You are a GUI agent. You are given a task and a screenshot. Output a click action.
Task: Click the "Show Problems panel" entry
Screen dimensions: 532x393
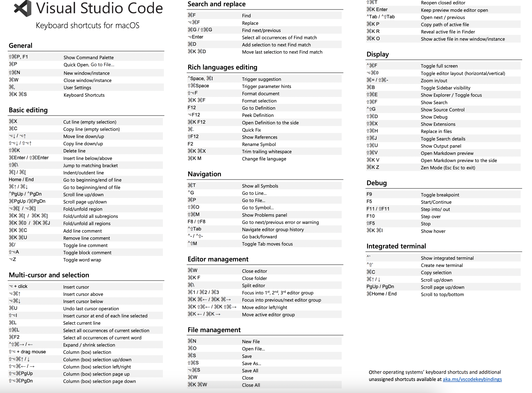tap(265, 215)
